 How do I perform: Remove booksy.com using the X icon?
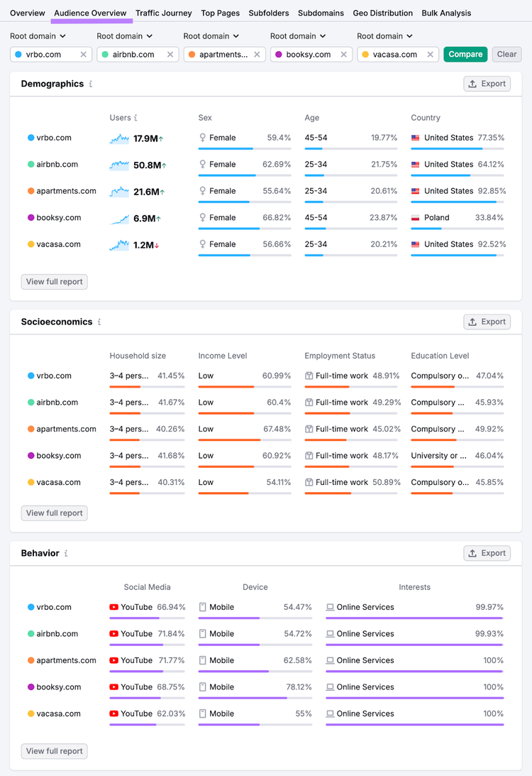[343, 55]
